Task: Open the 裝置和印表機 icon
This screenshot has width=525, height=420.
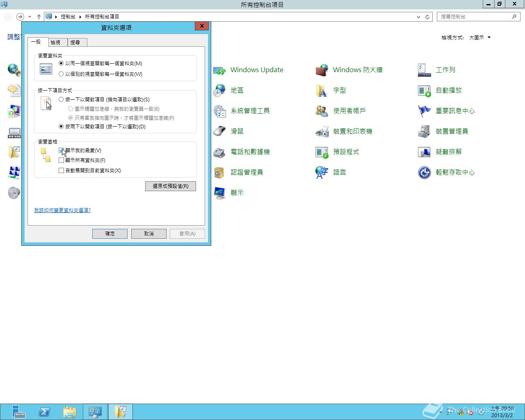Action: [x=322, y=132]
